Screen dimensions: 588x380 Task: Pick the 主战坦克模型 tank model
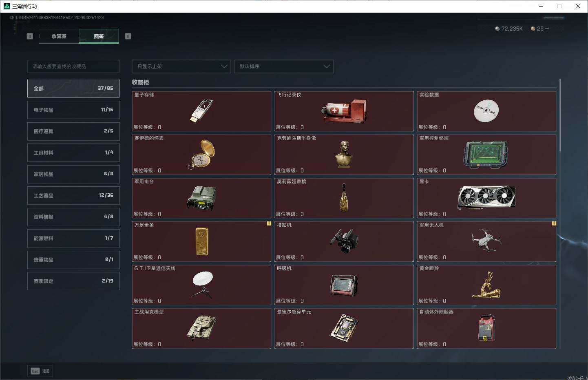point(201,328)
